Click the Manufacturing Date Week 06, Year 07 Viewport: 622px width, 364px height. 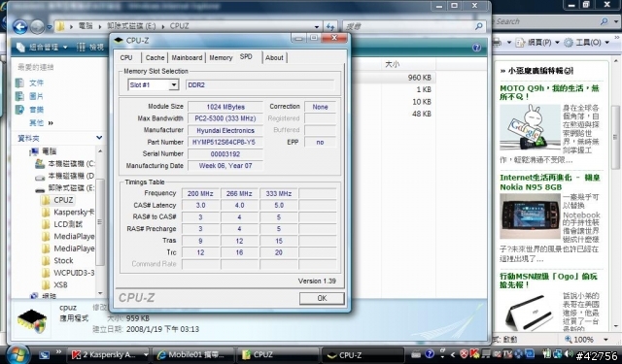pyautogui.click(x=225, y=166)
